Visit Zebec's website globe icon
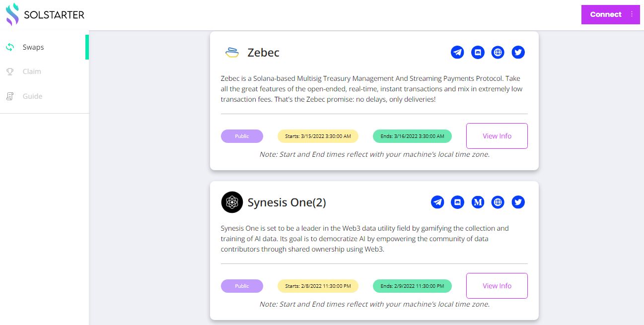The image size is (644, 325). [498, 52]
